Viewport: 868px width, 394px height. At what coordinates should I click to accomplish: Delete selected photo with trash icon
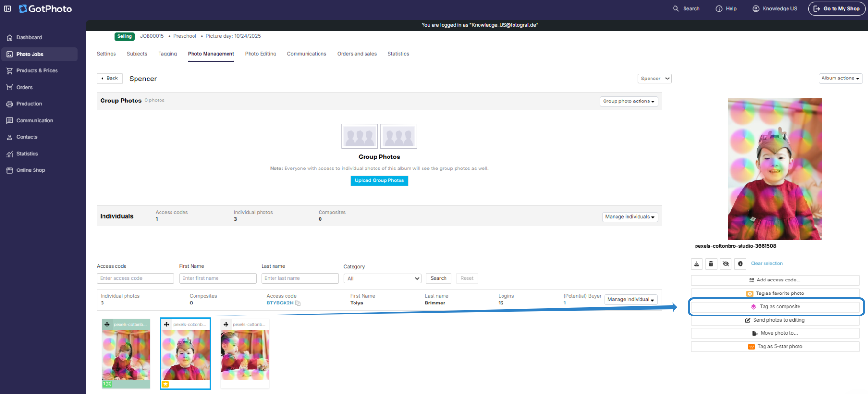(x=711, y=264)
